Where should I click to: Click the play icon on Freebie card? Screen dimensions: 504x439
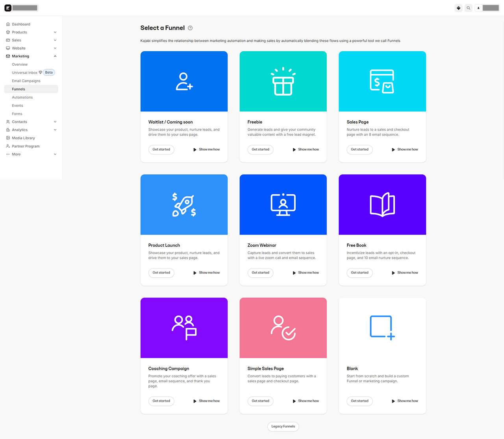click(x=294, y=149)
